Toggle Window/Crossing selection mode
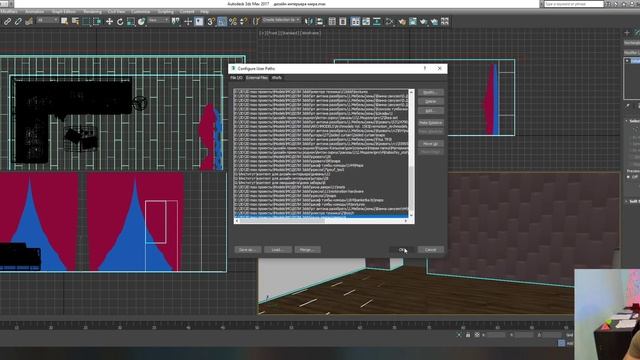640x360 pixels. coord(97,22)
